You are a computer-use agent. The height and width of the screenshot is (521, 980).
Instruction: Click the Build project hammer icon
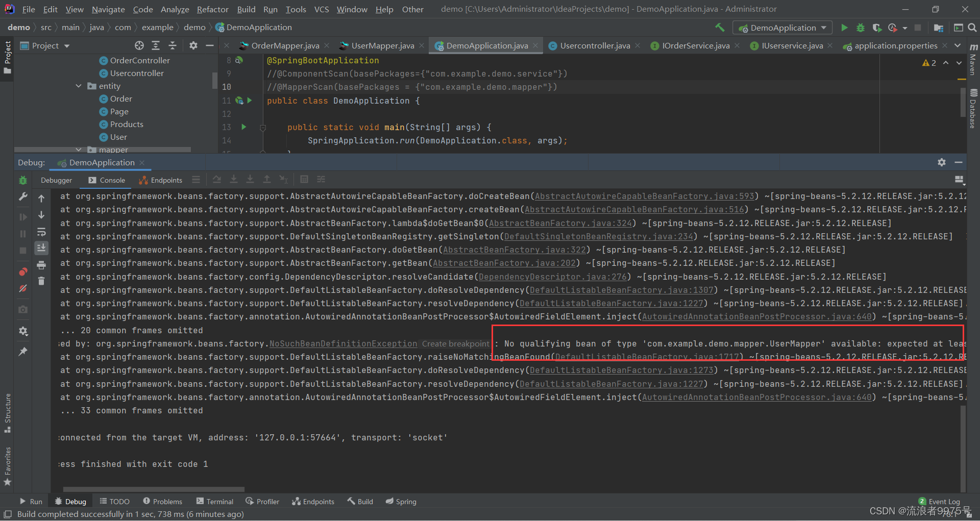[x=720, y=28]
